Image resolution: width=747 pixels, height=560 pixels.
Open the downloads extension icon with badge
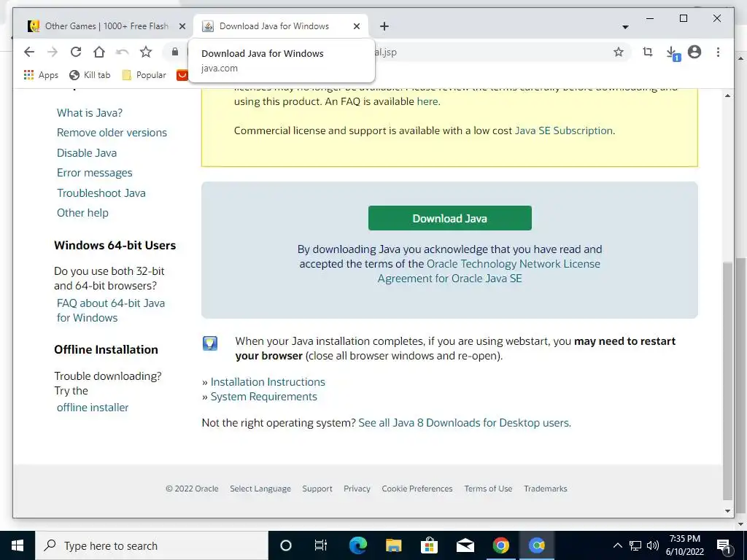(x=672, y=52)
